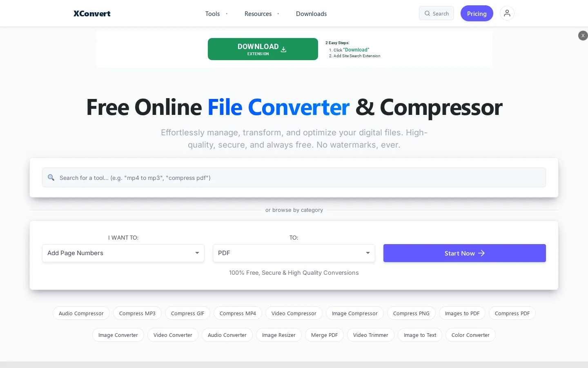
Task: Open Image Converter tool
Action: pyautogui.click(x=118, y=335)
